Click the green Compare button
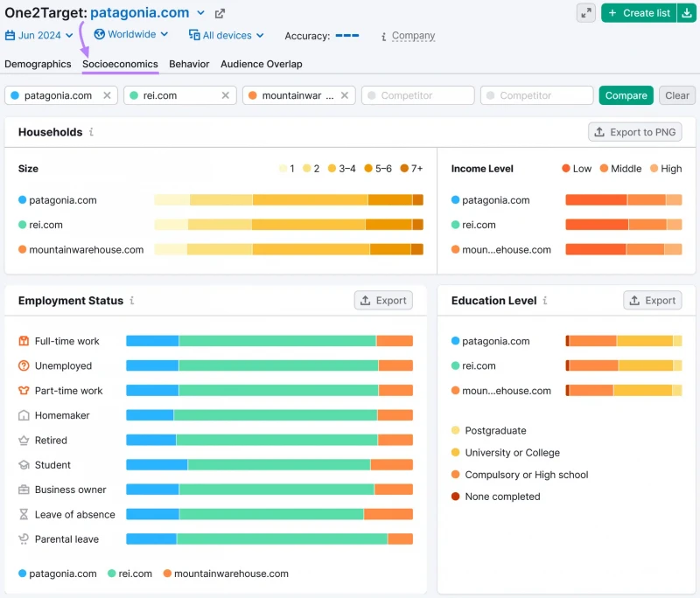The height and width of the screenshot is (598, 700). (626, 95)
